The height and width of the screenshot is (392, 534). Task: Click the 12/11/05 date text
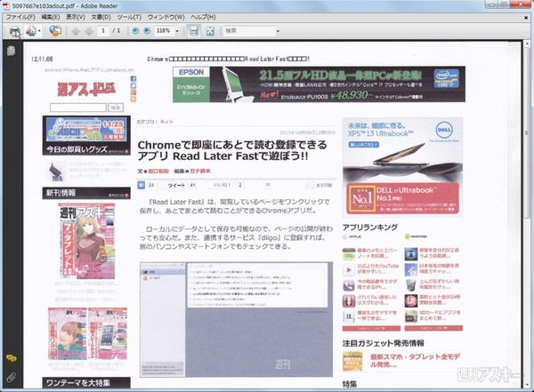point(42,60)
